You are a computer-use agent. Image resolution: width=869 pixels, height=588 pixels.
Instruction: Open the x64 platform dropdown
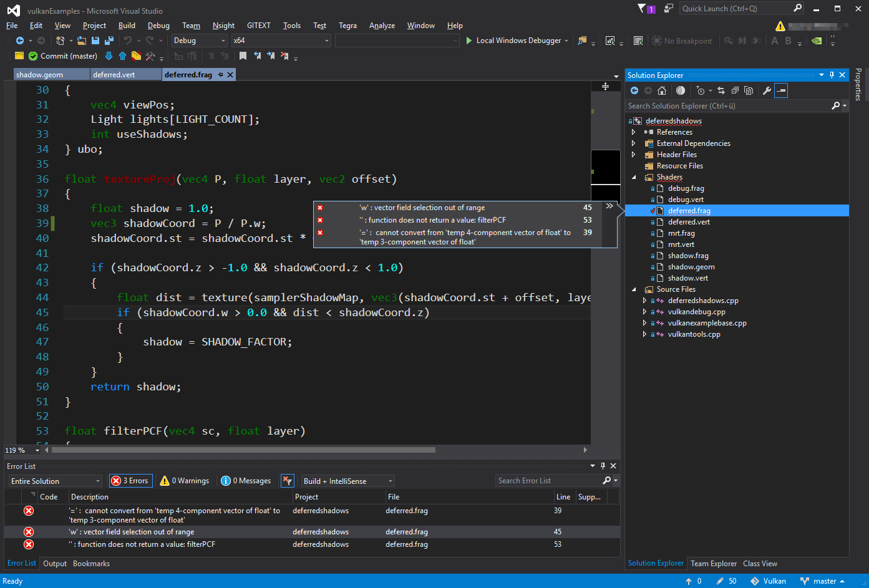[x=281, y=41]
